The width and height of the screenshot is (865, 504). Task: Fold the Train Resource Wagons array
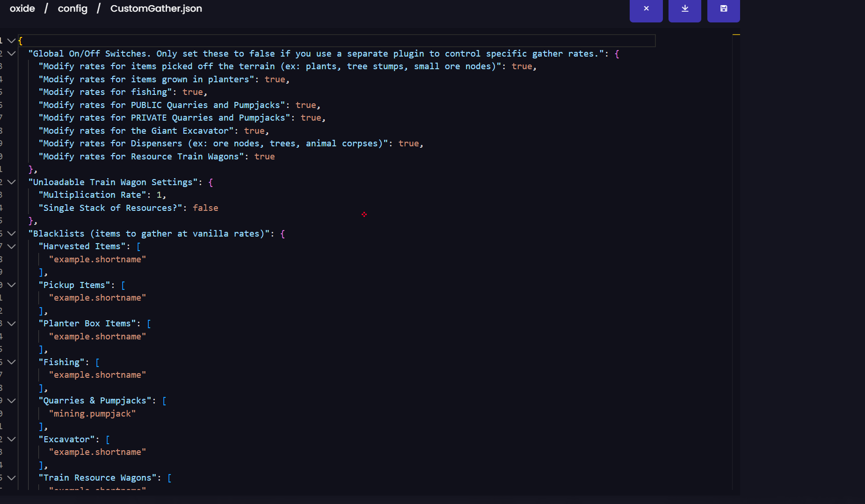[x=11, y=478]
